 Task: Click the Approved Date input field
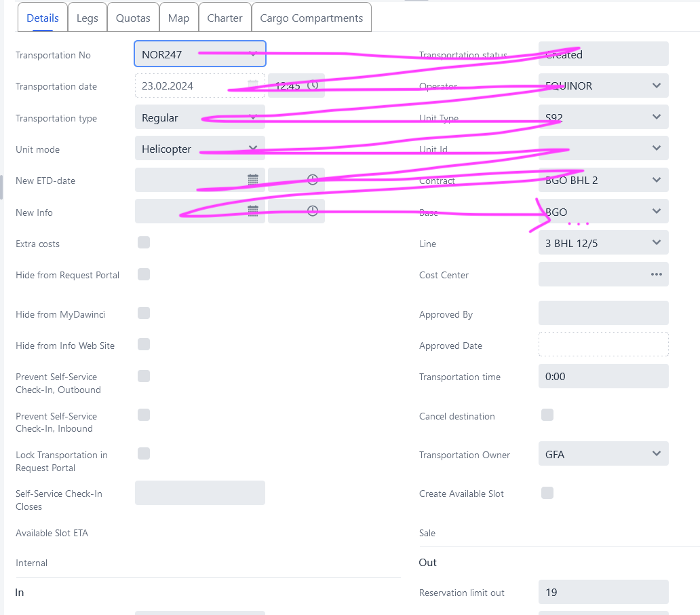pyautogui.click(x=603, y=344)
